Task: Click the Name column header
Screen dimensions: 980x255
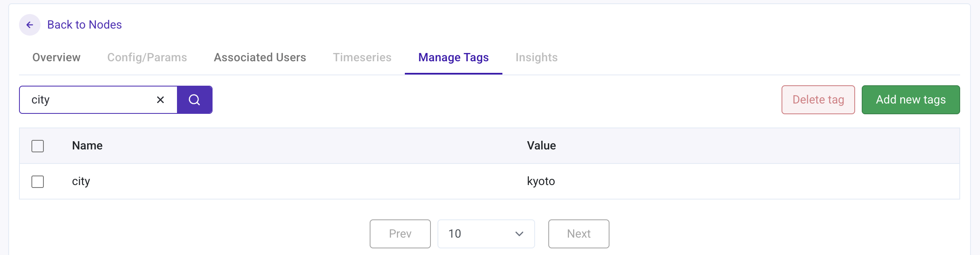Action: click(x=87, y=146)
